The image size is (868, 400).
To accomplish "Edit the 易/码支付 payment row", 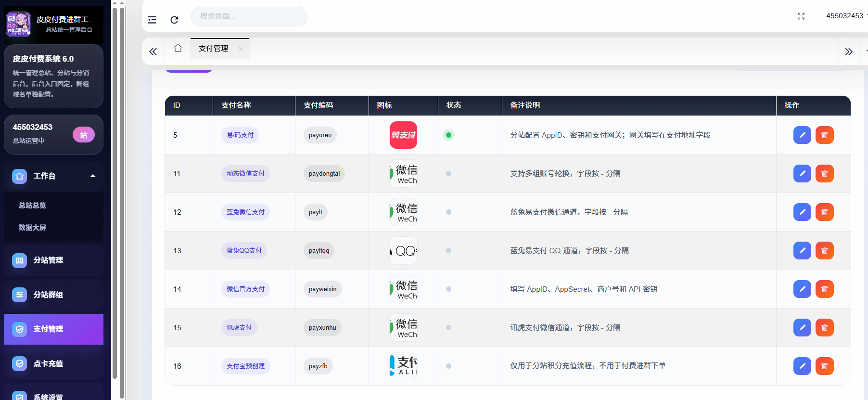I will pos(802,135).
